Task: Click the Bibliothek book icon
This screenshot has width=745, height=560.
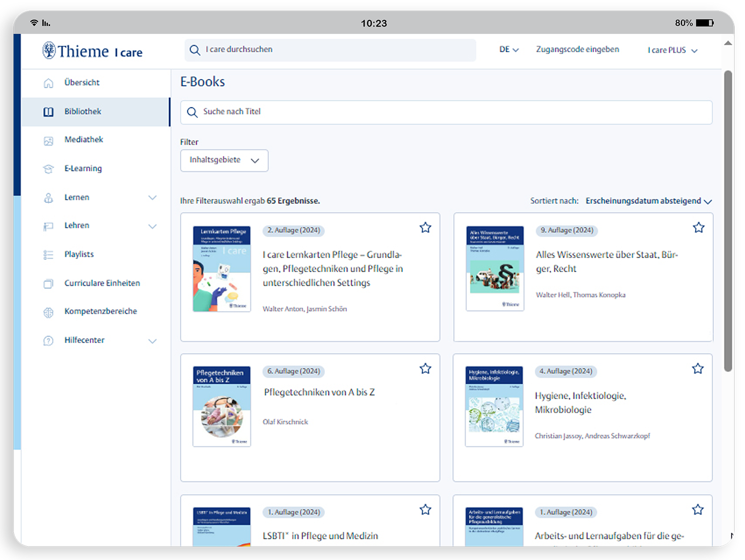Action: (48, 112)
